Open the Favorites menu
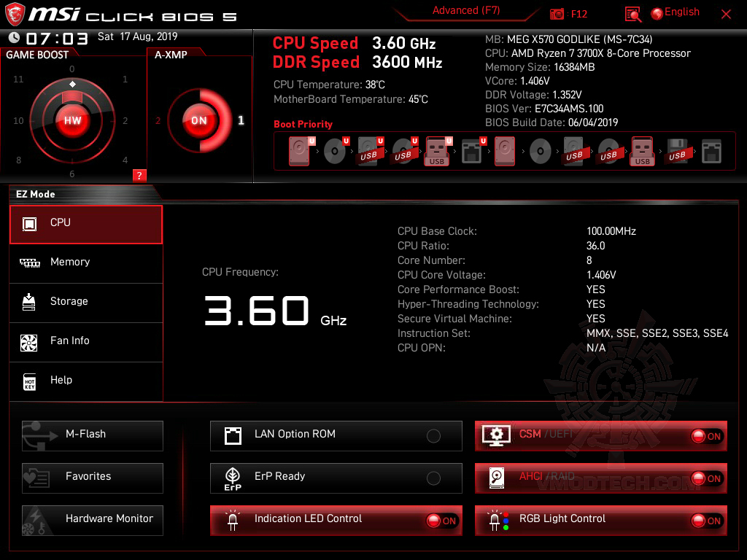This screenshot has width=747, height=560. pos(92,478)
